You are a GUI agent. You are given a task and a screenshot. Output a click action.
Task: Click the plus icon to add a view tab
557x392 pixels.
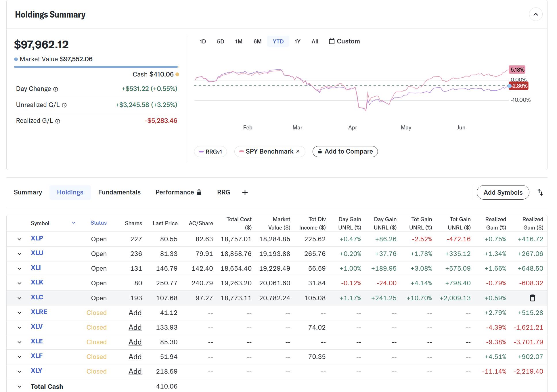[245, 192]
